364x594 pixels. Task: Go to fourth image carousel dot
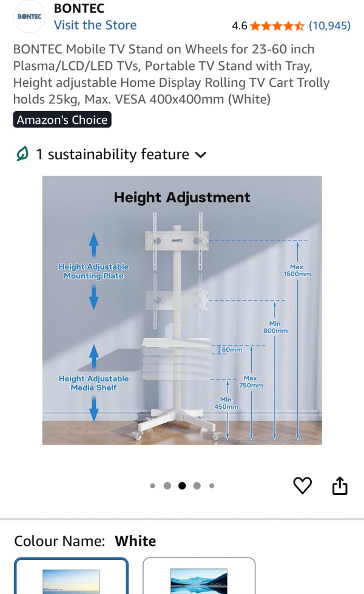tap(197, 486)
